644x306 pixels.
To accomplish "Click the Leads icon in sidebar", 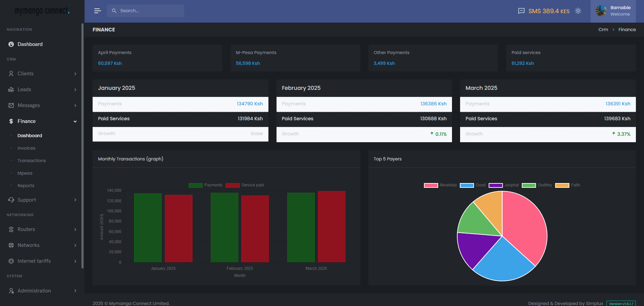I will (11, 90).
